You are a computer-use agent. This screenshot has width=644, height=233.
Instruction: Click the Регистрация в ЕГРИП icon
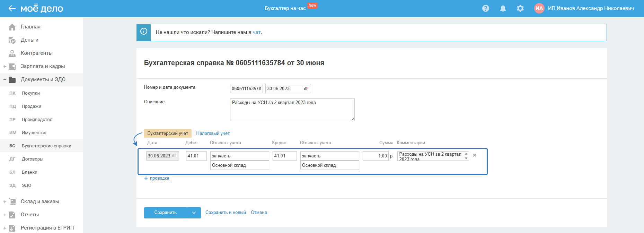[x=12, y=228]
